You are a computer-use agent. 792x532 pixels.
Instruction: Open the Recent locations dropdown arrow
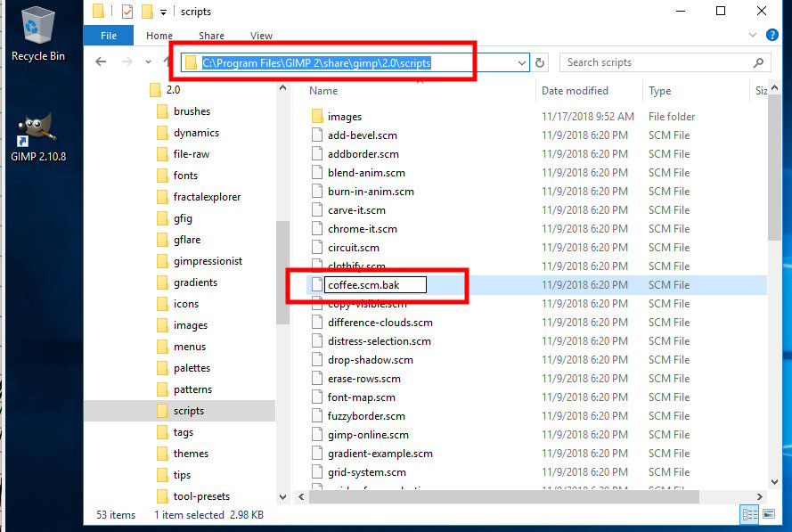(148, 62)
